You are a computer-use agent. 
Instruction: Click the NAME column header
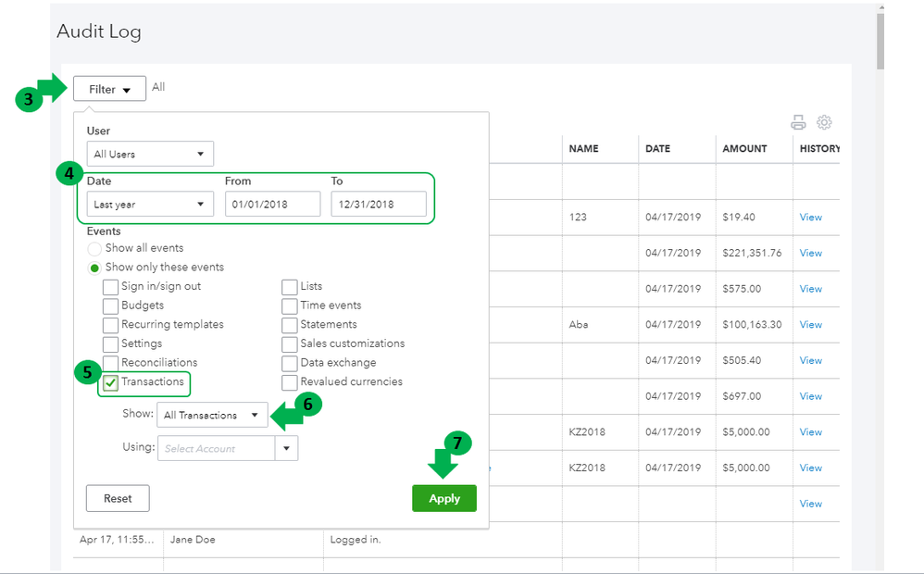[x=583, y=148]
